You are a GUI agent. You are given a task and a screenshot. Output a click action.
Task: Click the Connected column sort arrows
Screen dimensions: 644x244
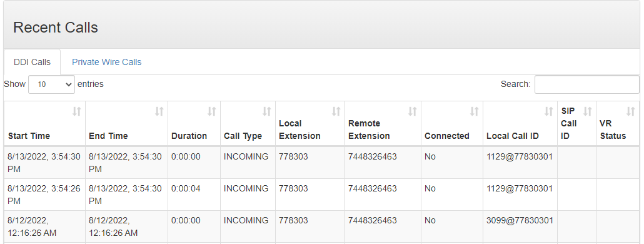click(x=475, y=111)
